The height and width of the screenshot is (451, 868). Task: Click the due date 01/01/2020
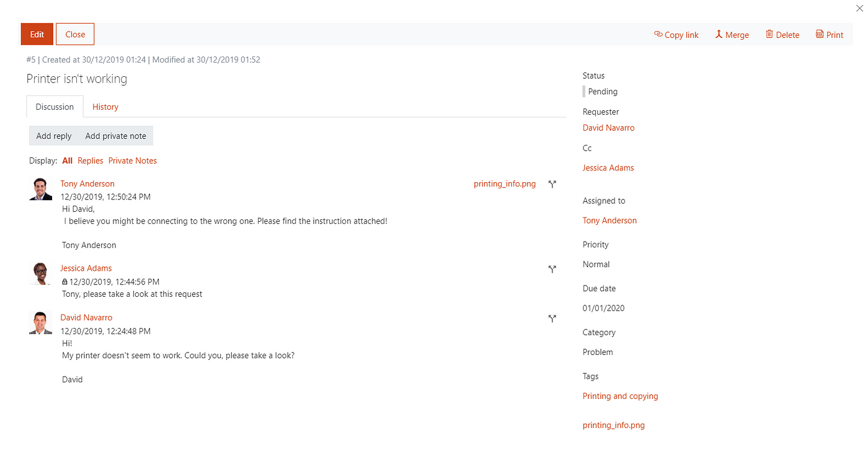[604, 309]
